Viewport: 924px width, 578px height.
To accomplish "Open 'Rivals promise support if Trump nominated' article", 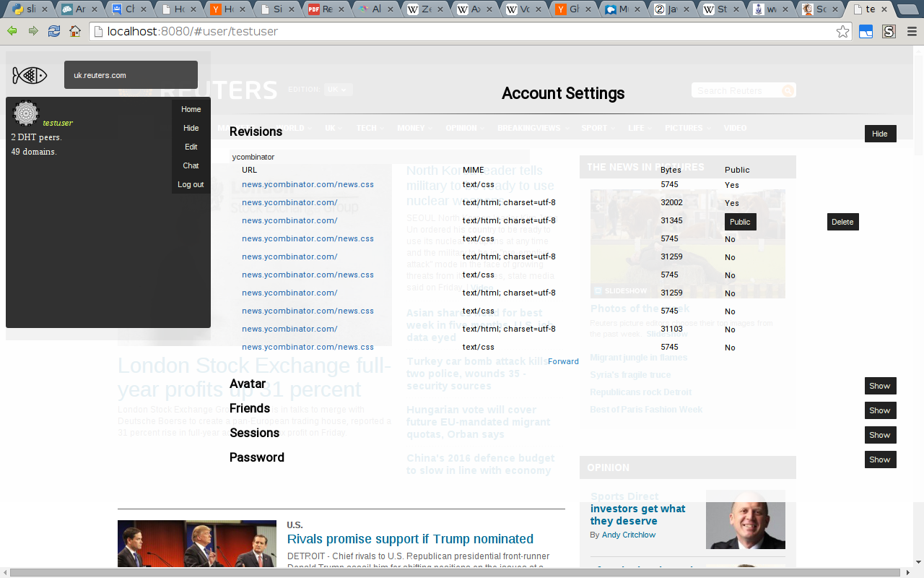I will pyautogui.click(x=410, y=539).
